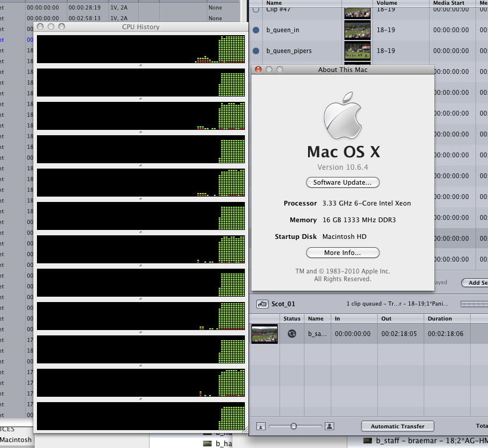Click the 00:00:28:19 timecode in browser
Screen dimensions: 488x448
pos(85,8)
